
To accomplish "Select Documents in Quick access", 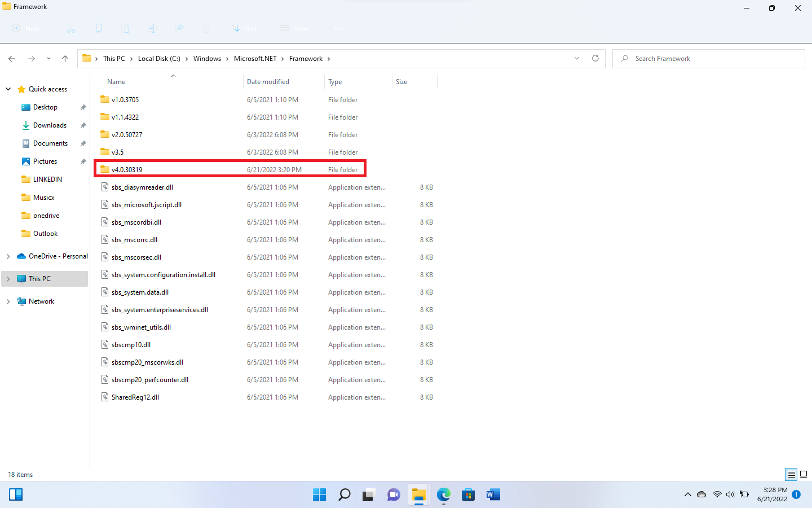I will pos(50,143).
